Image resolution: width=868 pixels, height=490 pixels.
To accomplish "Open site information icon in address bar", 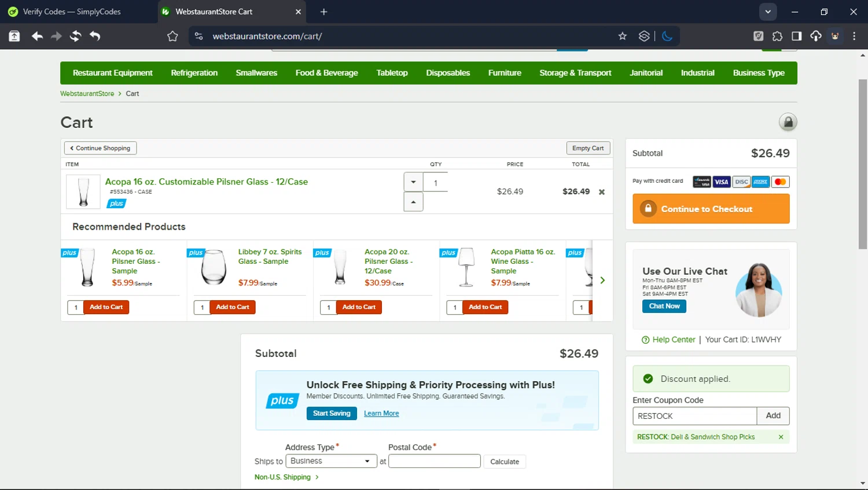I will (x=198, y=36).
